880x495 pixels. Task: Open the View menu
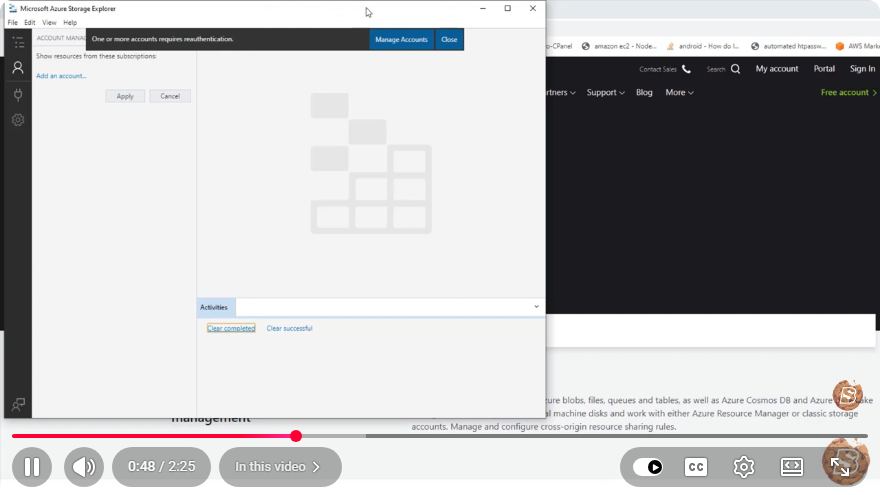click(49, 22)
